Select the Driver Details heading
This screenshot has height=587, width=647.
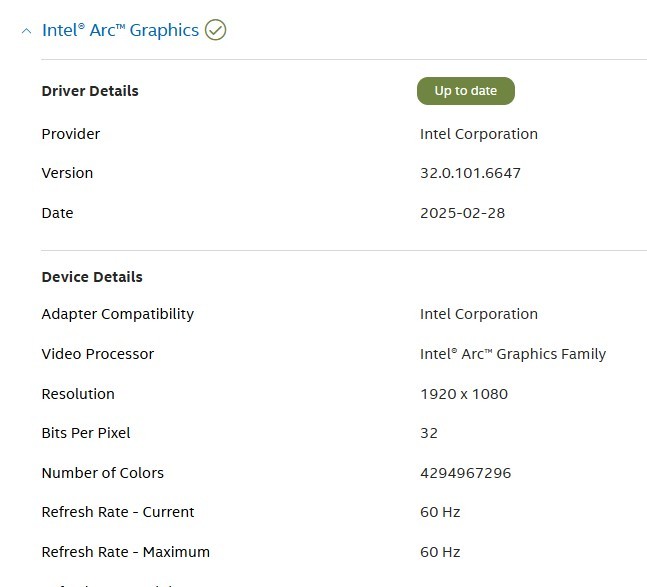point(90,91)
